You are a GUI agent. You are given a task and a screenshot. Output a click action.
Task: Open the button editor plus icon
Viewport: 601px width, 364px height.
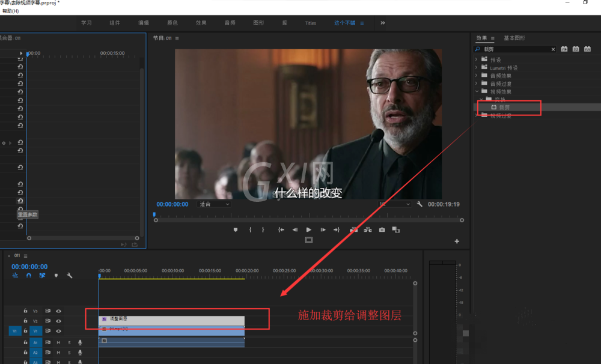[x=457, y=241]
